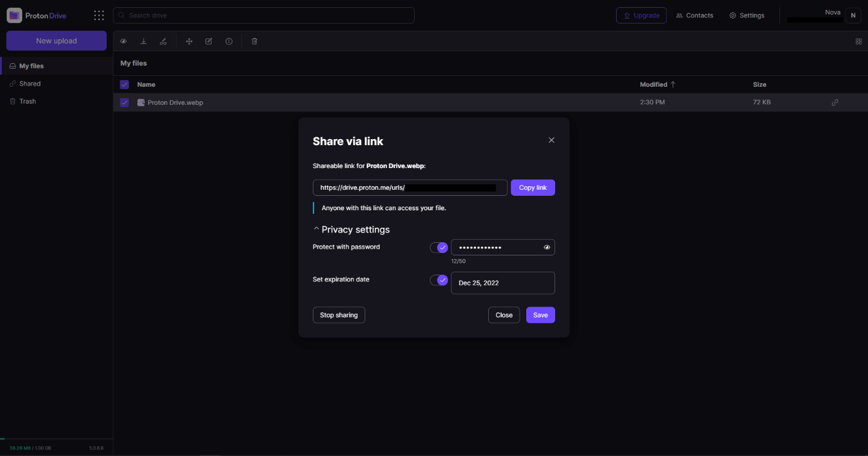
Task: Click the Rename icon in toolbar
Action: (209, 41)
